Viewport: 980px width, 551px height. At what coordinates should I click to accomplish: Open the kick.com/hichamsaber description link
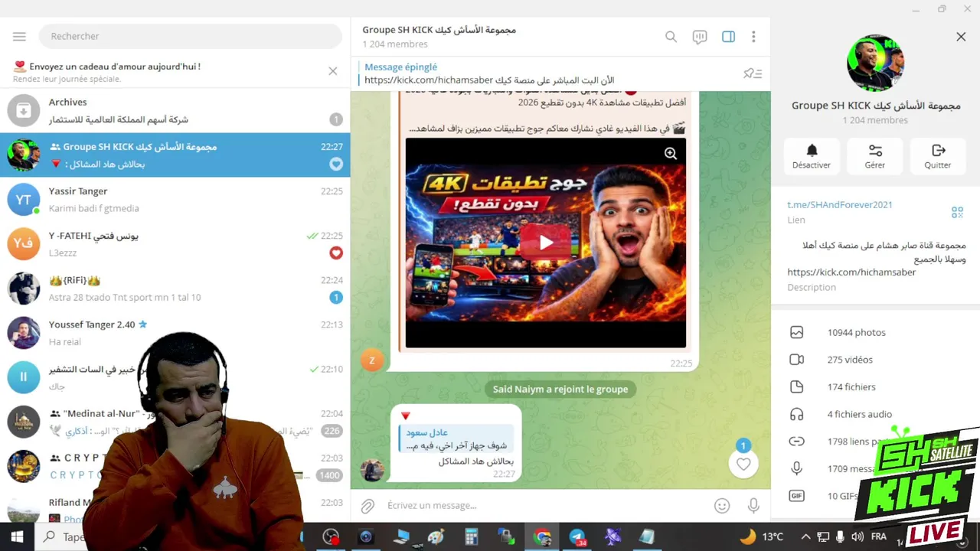(851, 272)
